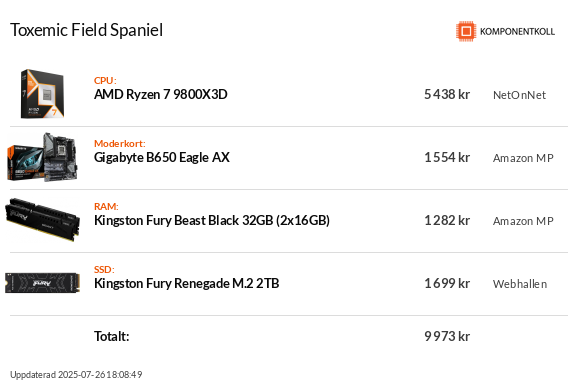Viewport: 577px width, 388px height.
Task: Click the 9 973 kr total price
Action: tap(447, 336)
